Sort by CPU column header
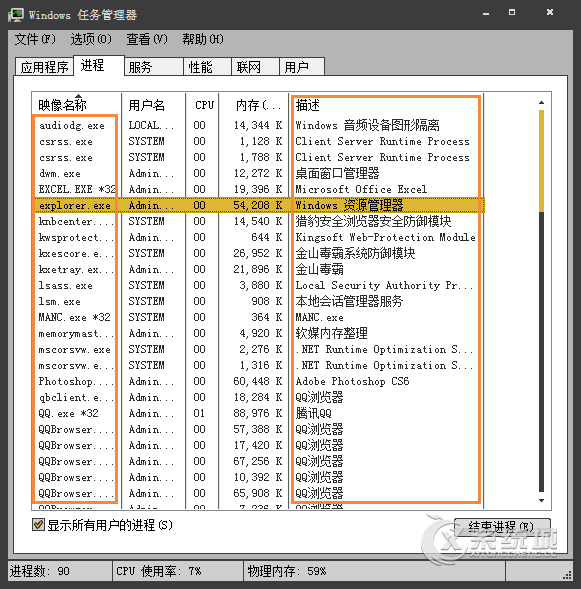 tap(202, 105)
